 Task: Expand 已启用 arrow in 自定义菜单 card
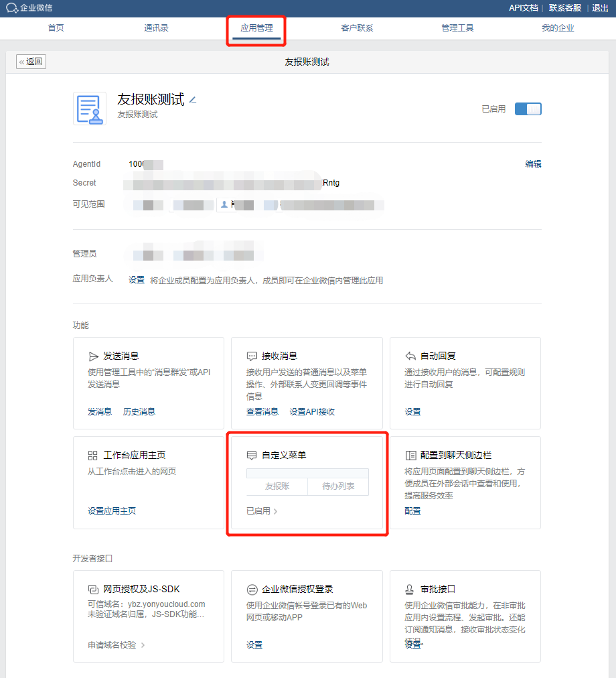[x=275, y=511]
